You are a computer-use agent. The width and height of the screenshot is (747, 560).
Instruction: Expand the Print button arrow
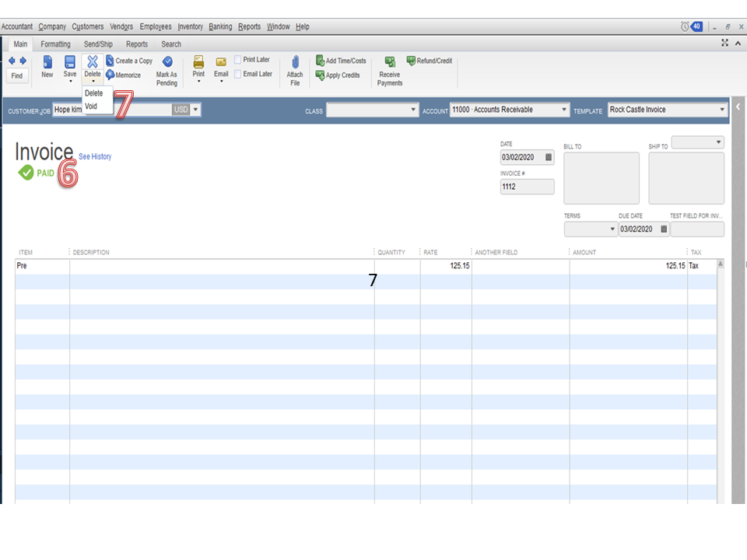coord(198,82)
